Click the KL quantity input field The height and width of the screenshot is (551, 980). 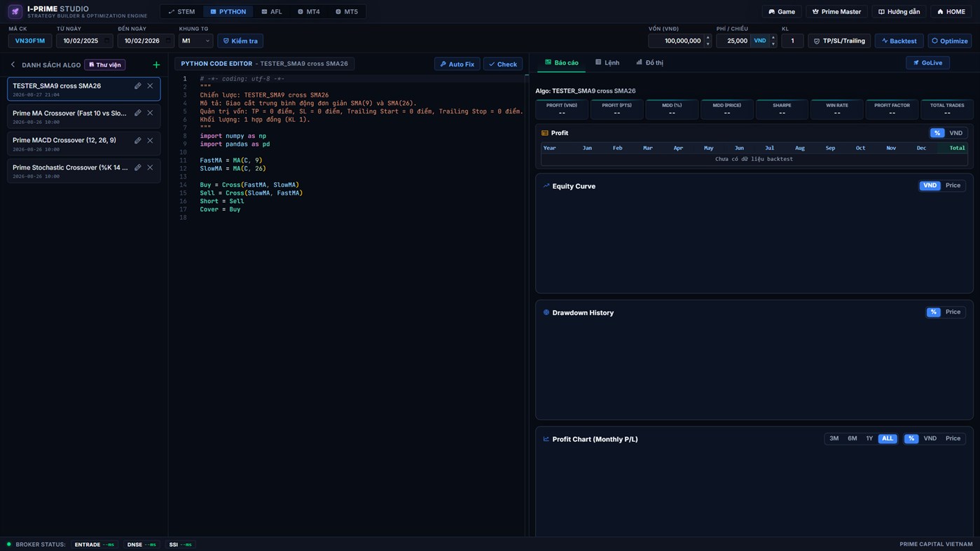792,41
